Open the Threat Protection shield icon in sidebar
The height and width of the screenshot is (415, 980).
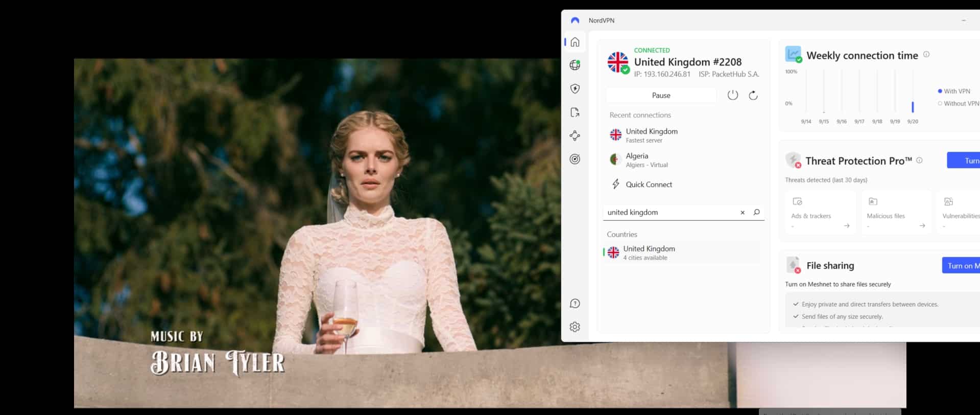575,88
